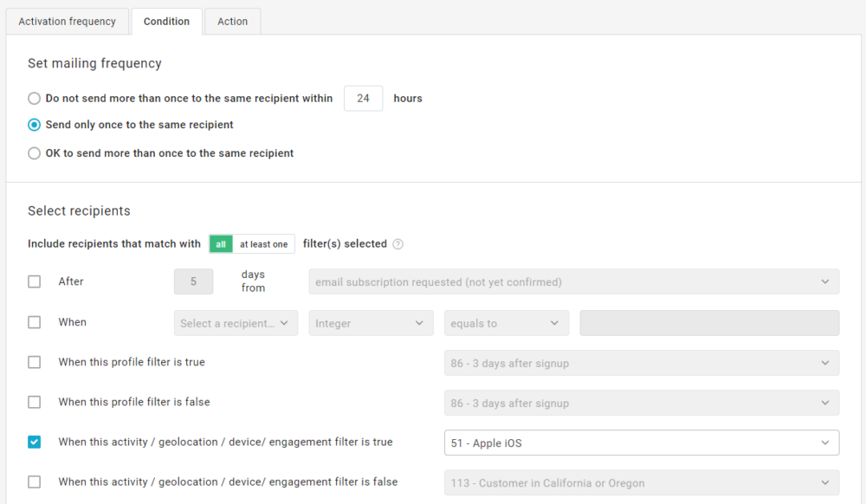Select the Condition tab
The height and width of the screenshot is (504, 866).
[x=166, y=22]
